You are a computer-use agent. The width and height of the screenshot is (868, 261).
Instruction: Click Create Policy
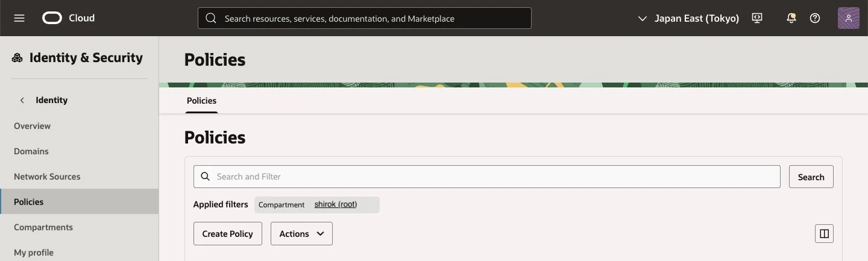[228, 234]
